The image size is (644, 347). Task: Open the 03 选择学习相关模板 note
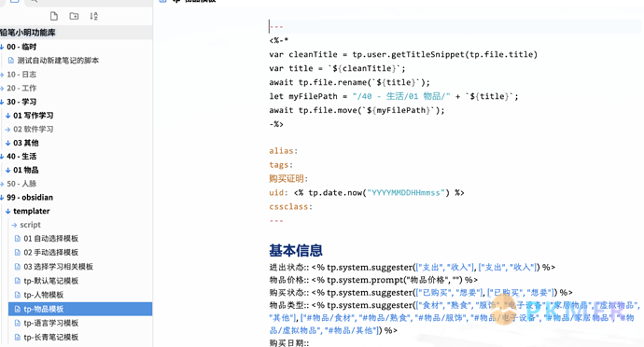58,267
